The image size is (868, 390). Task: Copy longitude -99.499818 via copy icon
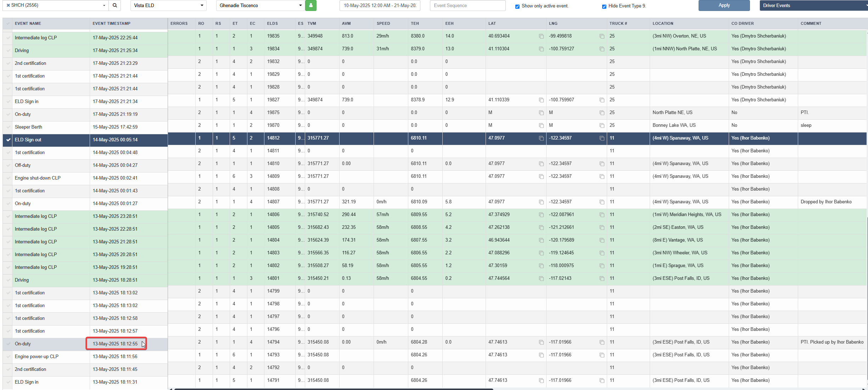click(602, 36)
